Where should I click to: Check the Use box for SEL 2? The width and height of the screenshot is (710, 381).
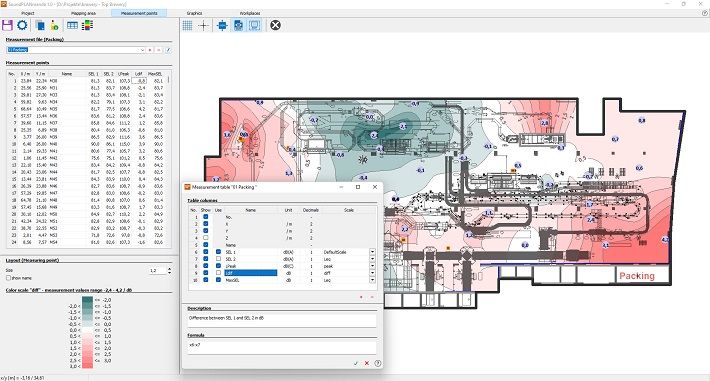pos(218,259)
